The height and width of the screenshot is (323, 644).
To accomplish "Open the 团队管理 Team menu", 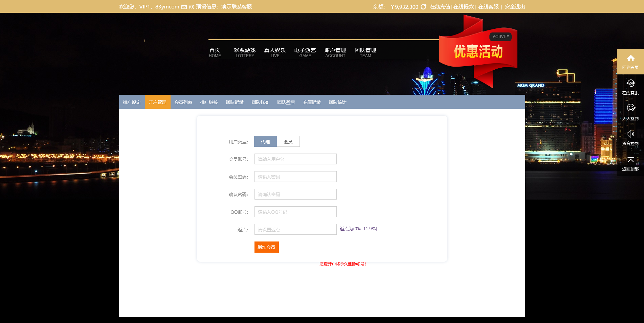I will point(365,52).
